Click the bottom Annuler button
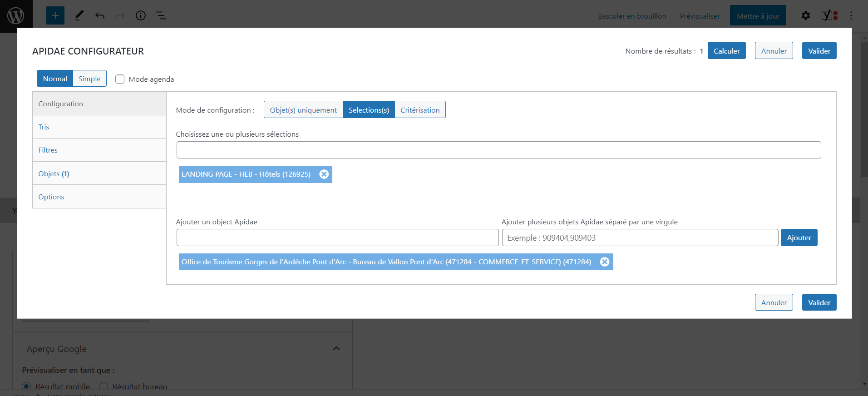Image resolution: width=868 pixels, height=396 pixels. pyautogui.click(x=774, y=302)
